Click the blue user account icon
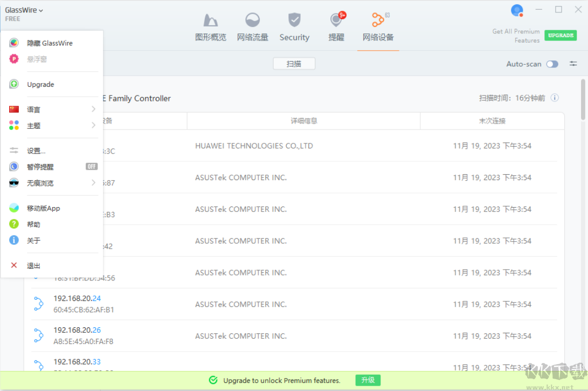588x391 pixels. click(x=517, y=10)
